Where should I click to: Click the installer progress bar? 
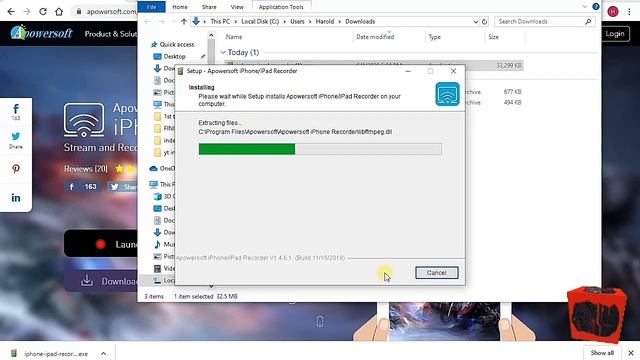click(320, 149)
